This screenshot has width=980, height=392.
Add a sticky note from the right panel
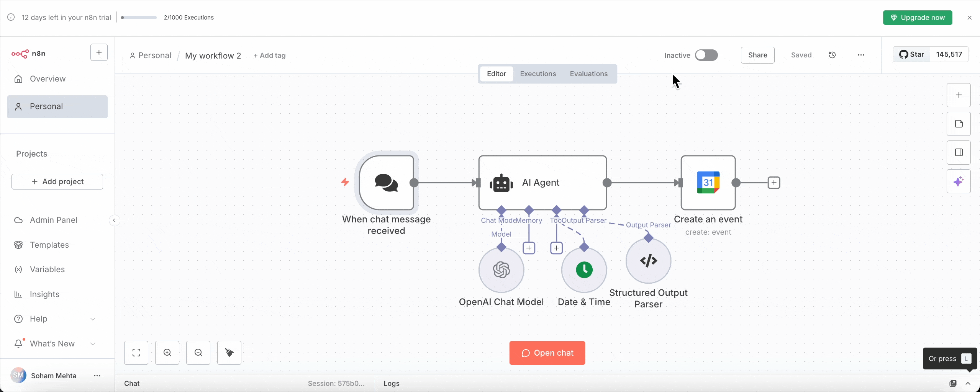pyautogui.click(x=959, y=124)
